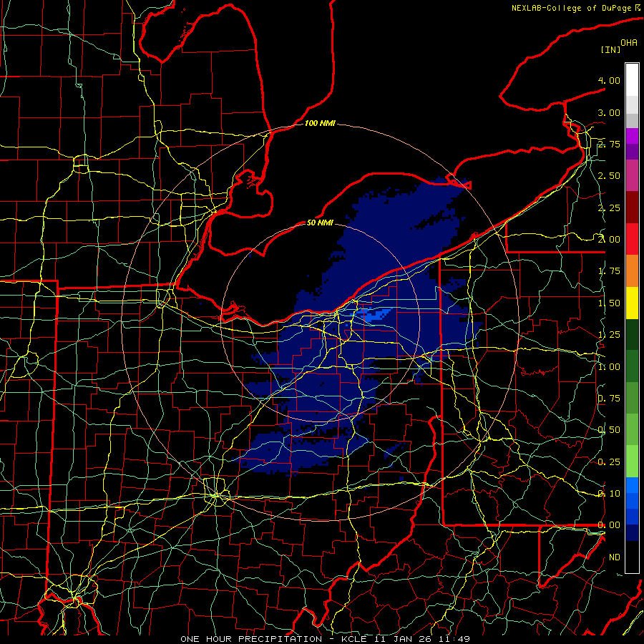Click the dark navy legend swatch
This screenshot has height=644, width=644.
[x=632, y=532]
